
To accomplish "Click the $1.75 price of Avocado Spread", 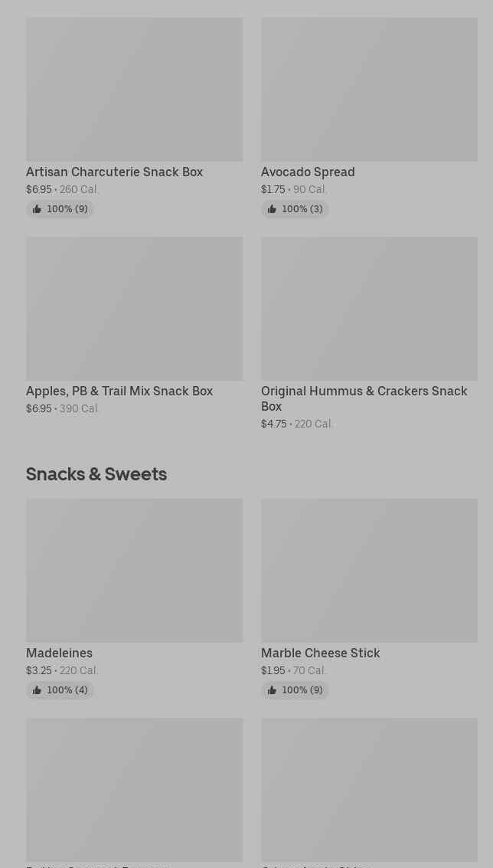I will tap(273, 190).
